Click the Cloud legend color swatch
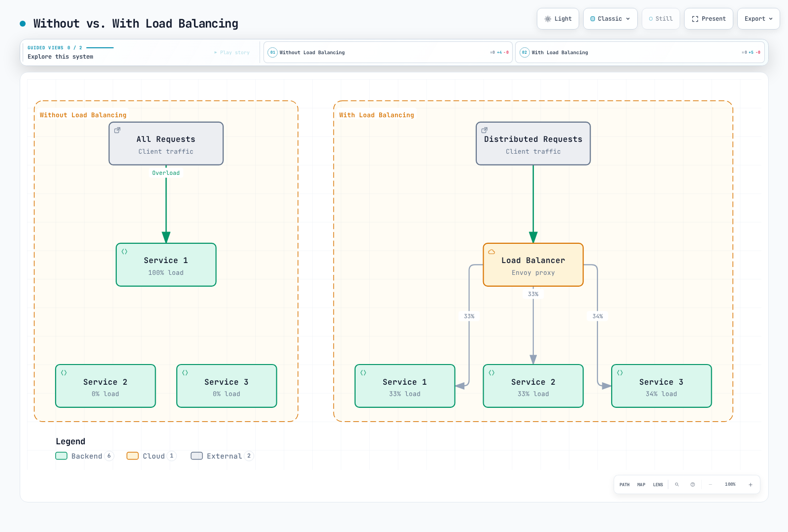Screen dimensions: 788x532 coord(132,456)
